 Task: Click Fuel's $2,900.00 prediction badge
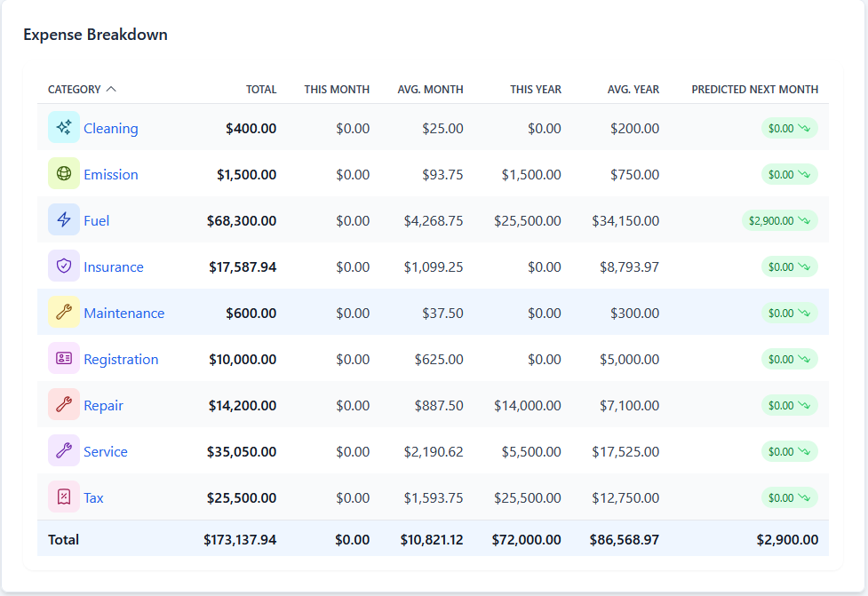(x=779, y=220)
